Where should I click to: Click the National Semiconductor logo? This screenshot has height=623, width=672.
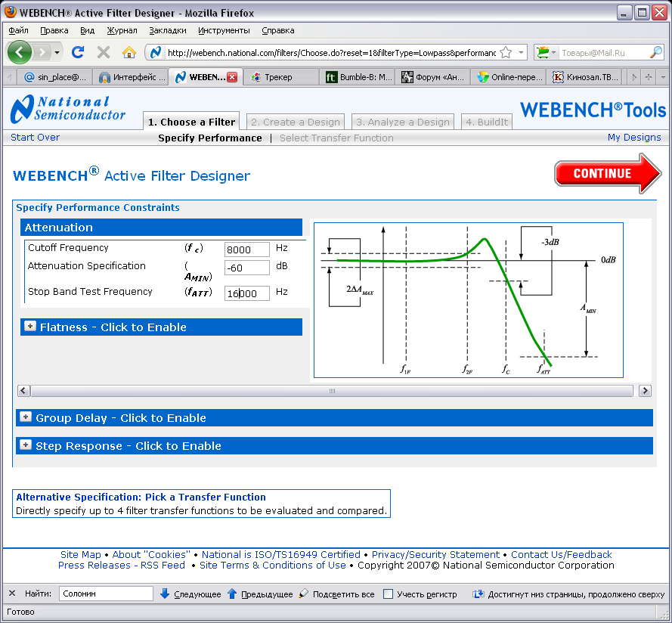click(x=68, y=109)
